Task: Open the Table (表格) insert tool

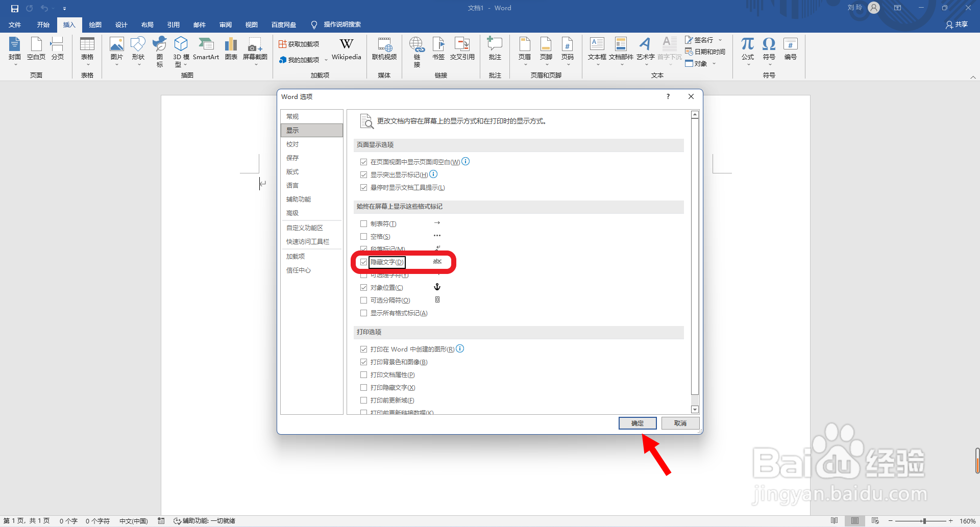Action: click(x=87, y=51)
